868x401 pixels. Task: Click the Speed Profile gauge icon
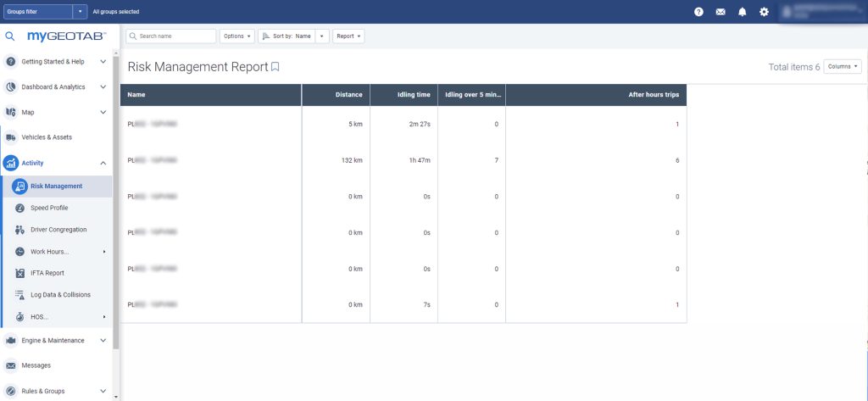coord(19,208)
